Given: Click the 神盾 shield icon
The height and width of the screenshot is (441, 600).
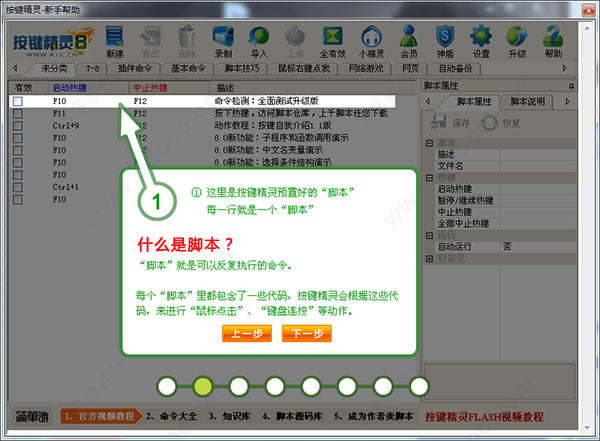Looking at the screenshot, I should [x=445, y=42].
